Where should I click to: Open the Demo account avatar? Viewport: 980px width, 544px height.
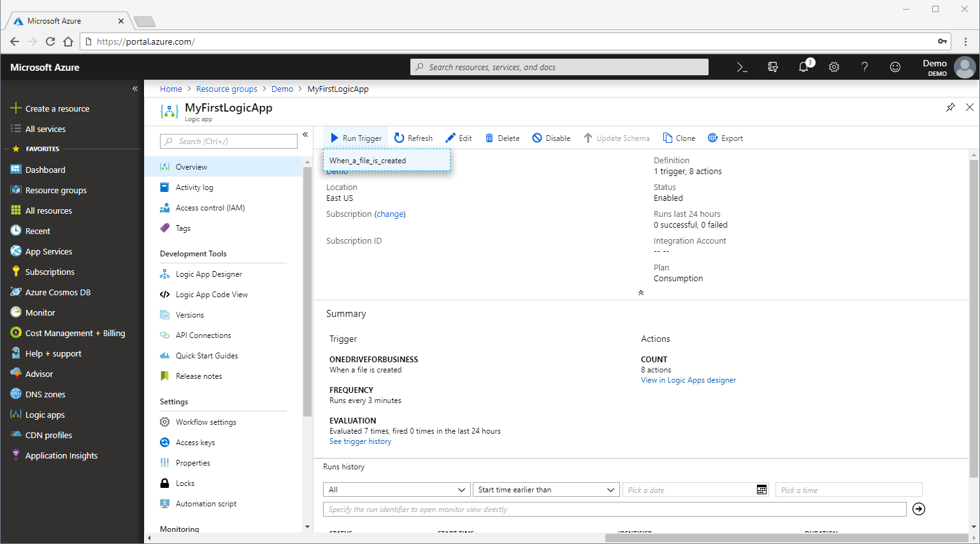pyautogui.click(x=965, y=67)
